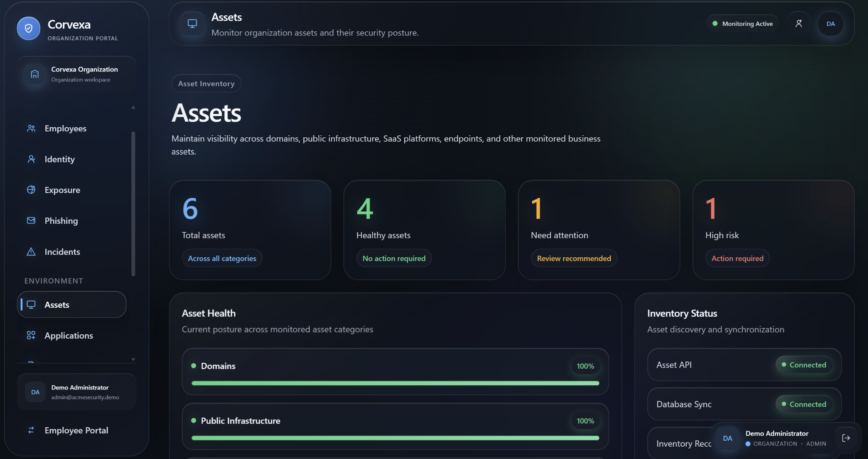Viewport: 868px width, 459px height.
Task: Click the Assets monitor icon in sidebar
Action: 31,305
